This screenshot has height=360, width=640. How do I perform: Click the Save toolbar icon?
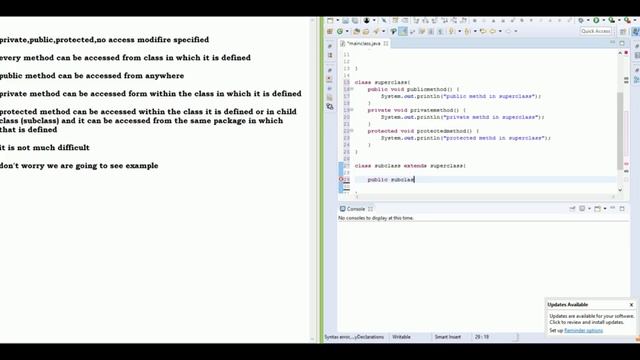345,20
